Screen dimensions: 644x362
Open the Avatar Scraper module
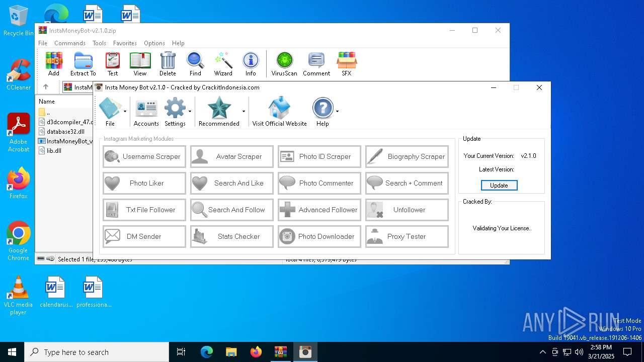coord(232,156)
